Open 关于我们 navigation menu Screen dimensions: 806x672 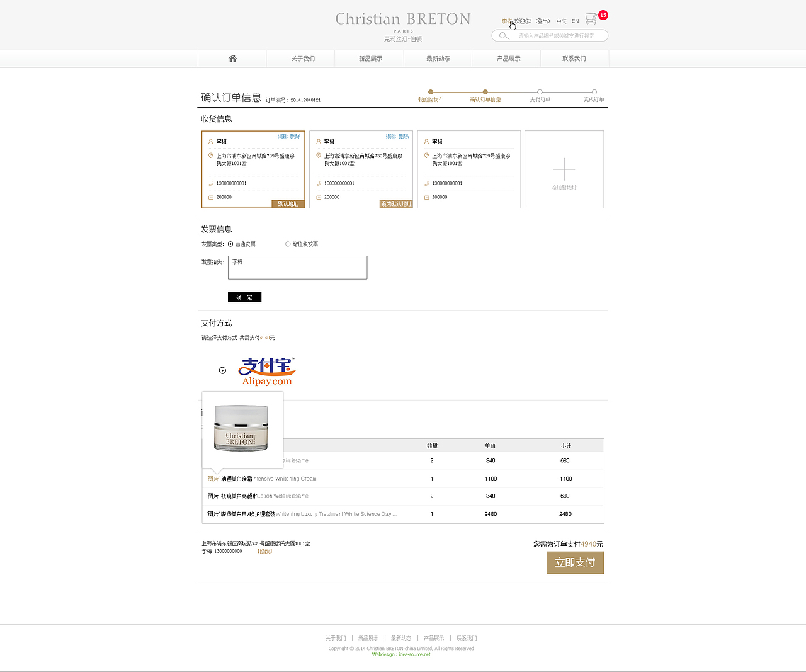point(303,59)
